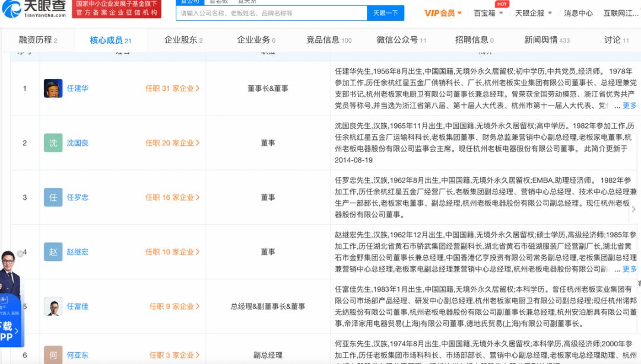Open the VIP会员 dropdown

pyautogui.click(x=443, y=13)
